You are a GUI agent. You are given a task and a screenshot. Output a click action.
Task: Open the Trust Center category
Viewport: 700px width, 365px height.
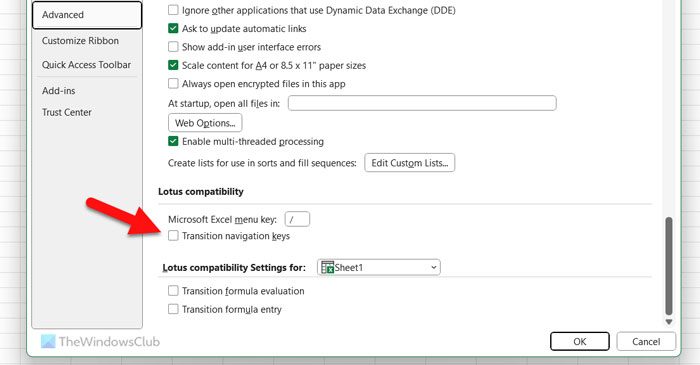(67, 112)
